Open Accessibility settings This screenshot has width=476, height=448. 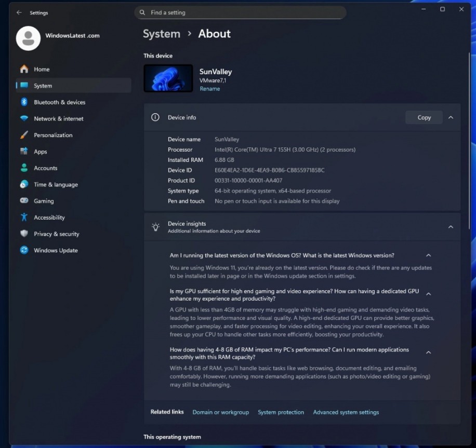point(49,217)
